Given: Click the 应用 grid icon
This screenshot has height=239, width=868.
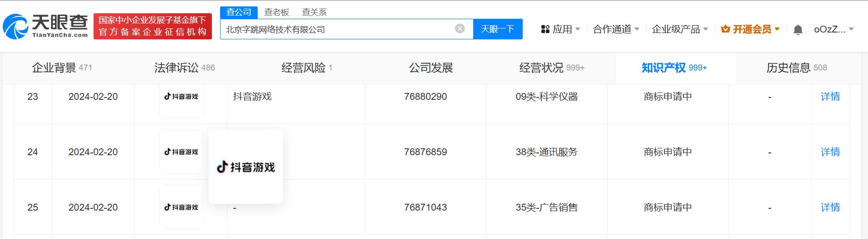Looking at the screenshot, I should click(x=545, y=29).
